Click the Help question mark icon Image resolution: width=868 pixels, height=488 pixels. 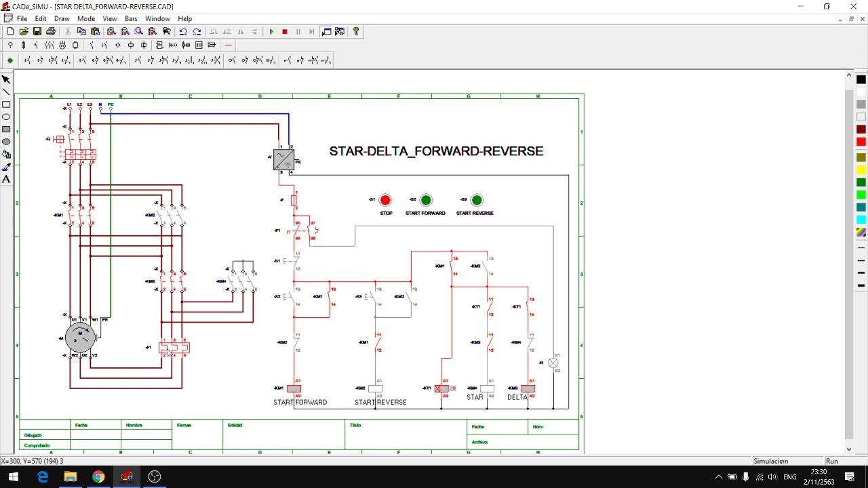(355, 32)
